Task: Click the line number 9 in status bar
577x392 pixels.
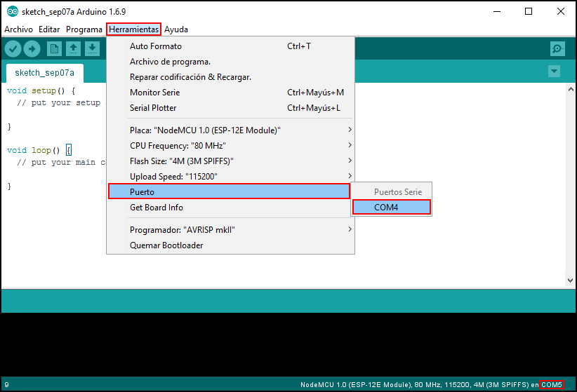Action: 6,385
